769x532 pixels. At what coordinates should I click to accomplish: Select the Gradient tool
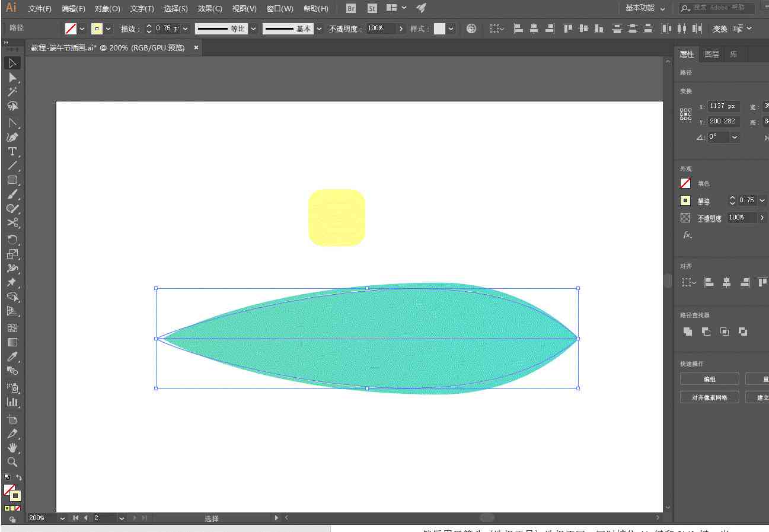12,342
